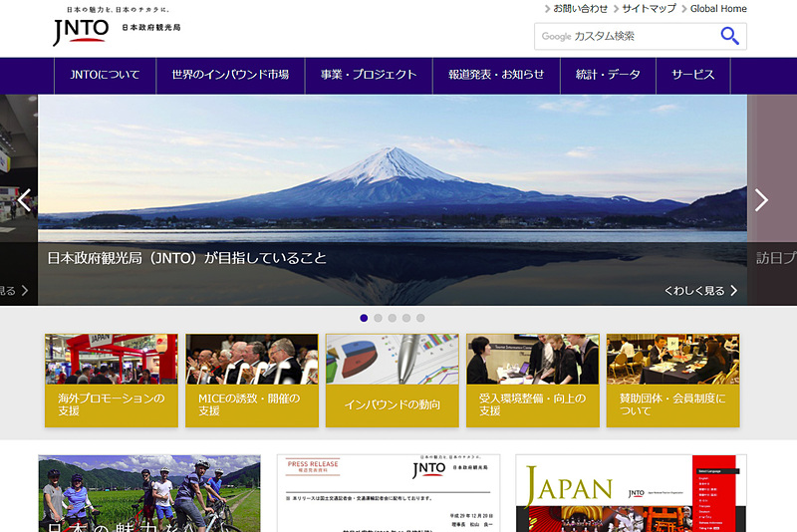Open 受入環境整備・向上の支援 card
This screenshot has height=532, width=797.
533,381
